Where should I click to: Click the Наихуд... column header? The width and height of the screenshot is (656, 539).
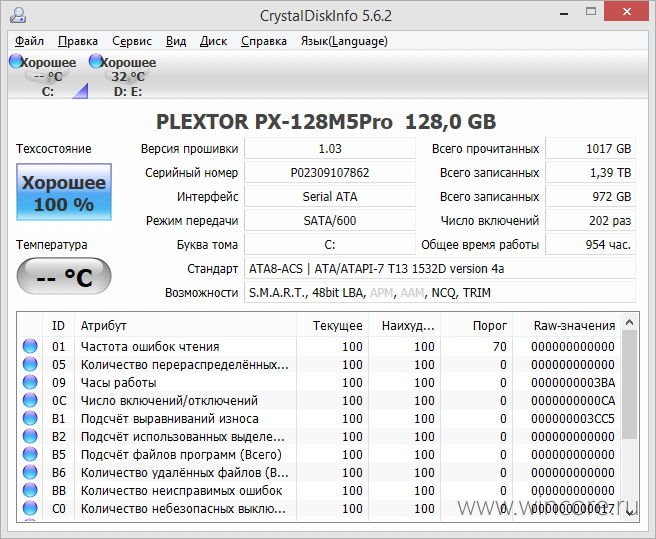pos(405,326)
